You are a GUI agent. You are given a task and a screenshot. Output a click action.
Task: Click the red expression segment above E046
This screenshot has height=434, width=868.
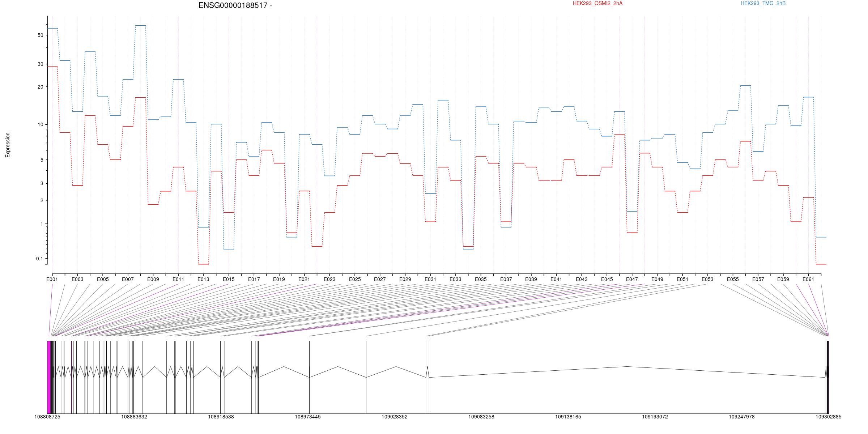coord(620,135)
